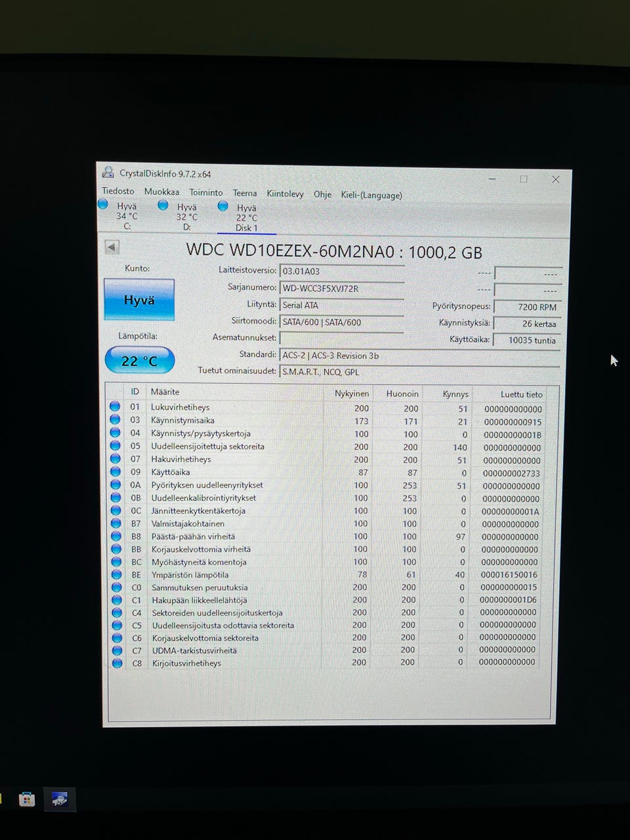Select the Disk 1 tab
The width and height of the screenshot is (630, 840).
click(246, 217)
